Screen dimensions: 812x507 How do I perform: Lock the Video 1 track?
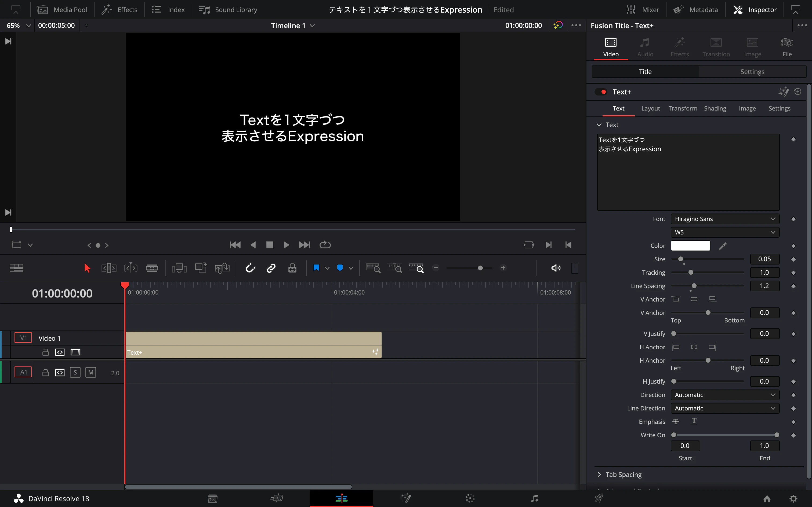(x=45, y=352)
